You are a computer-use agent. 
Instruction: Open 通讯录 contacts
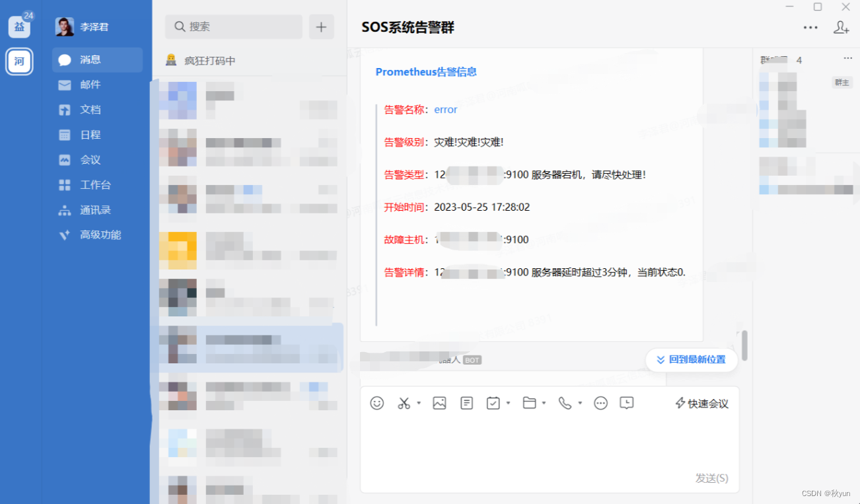[97, 210]
